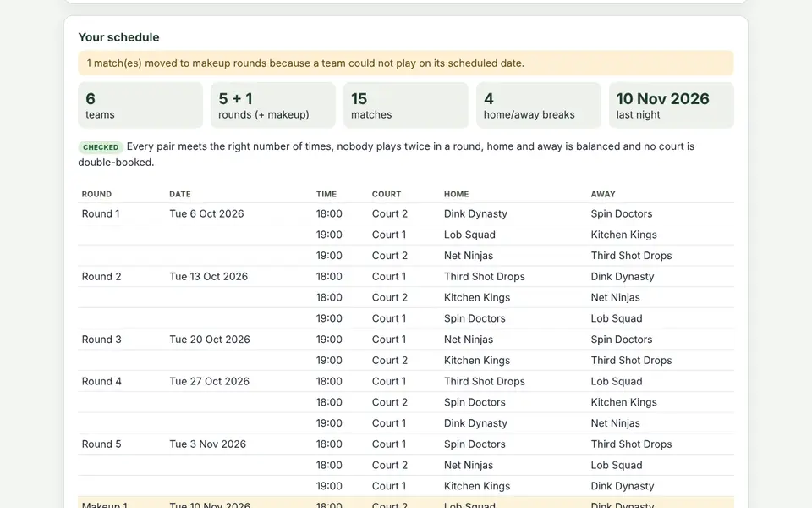This screenshot has width=812, height=508.
Task: Select the date 'Tue 27 Oct 2026'
Action: coord(209,382)
